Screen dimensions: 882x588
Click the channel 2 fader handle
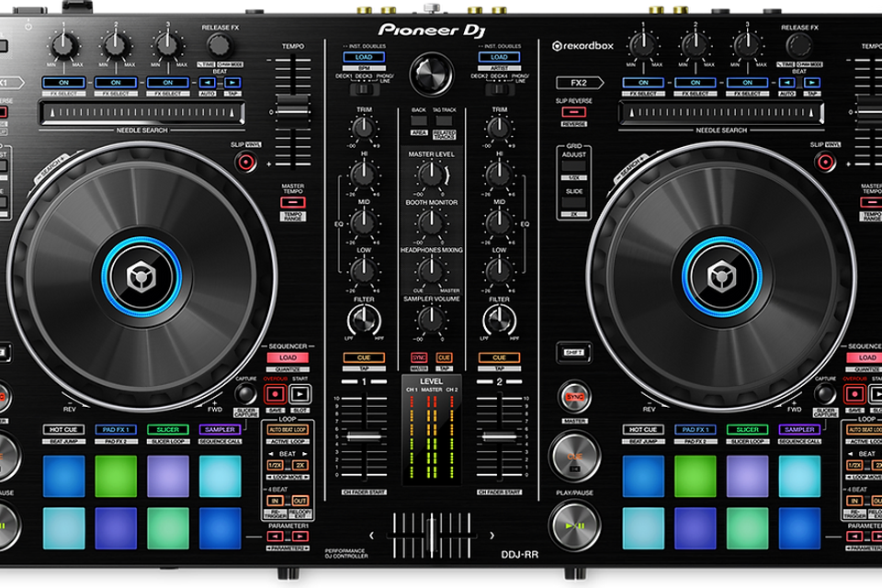pos(500,436)
